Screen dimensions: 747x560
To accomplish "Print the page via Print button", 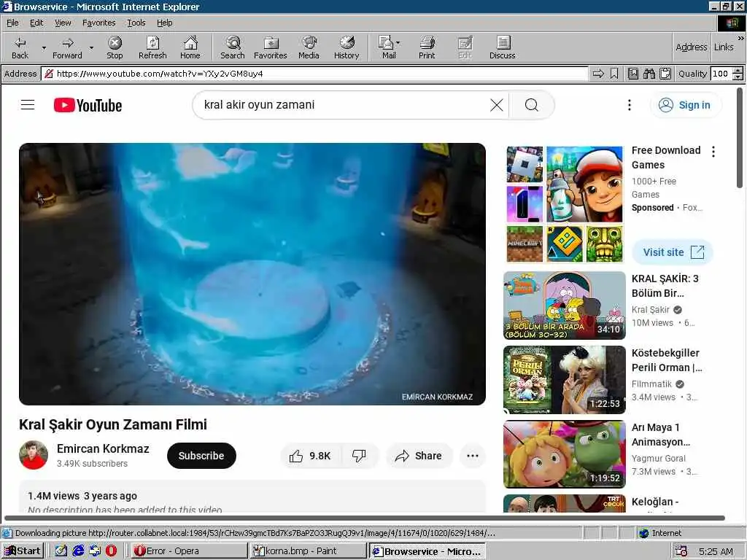I will (427, 47).
